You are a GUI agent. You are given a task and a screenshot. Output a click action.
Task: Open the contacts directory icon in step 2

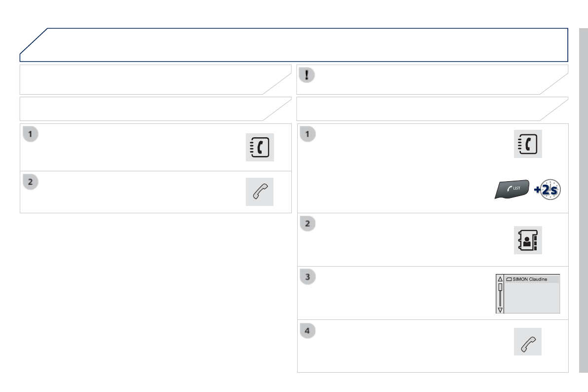click(528, 240)
